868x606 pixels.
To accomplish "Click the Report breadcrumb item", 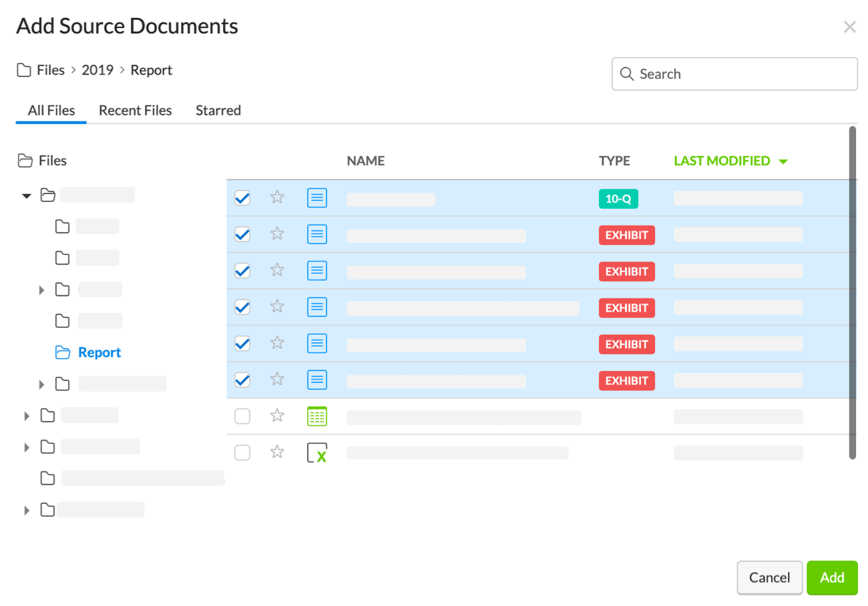I will 152,70.
